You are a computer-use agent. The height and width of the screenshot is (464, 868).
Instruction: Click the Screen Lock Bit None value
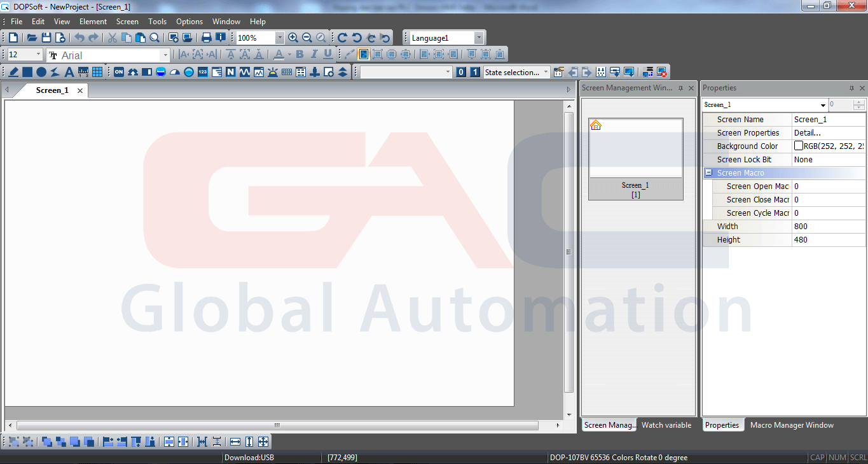[829, 160]
